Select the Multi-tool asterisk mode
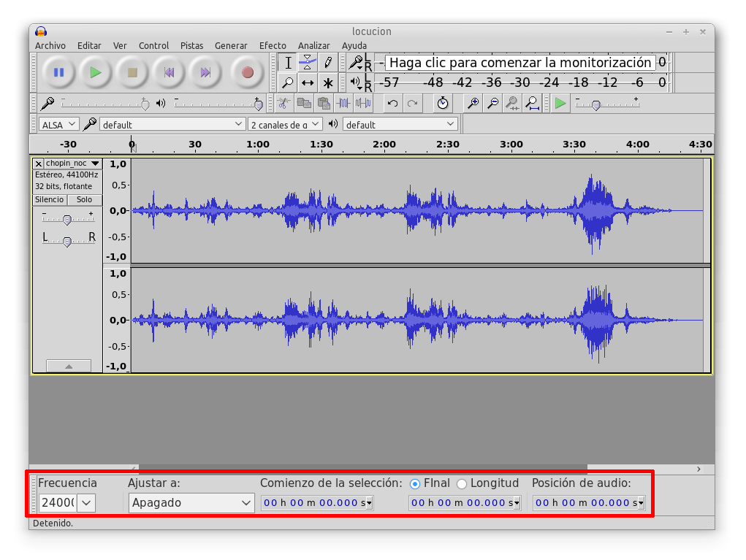746x560 pixels. tap(328, 83)
